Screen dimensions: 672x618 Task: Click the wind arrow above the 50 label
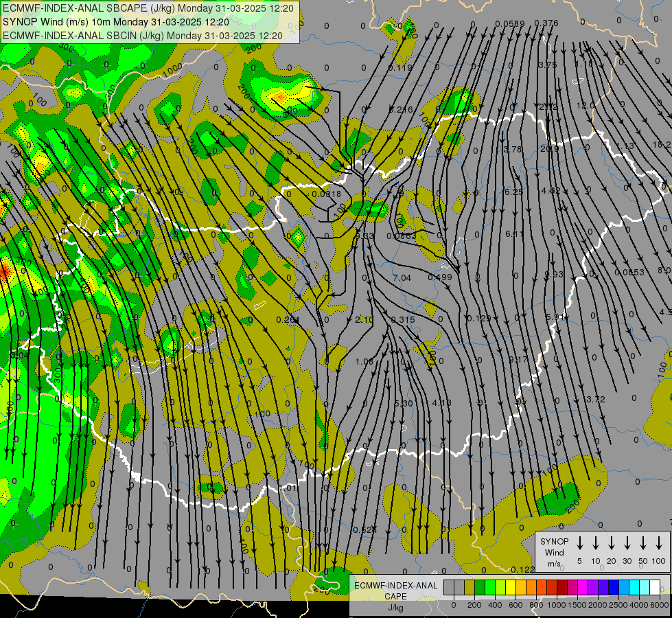[x=643, y=543]
